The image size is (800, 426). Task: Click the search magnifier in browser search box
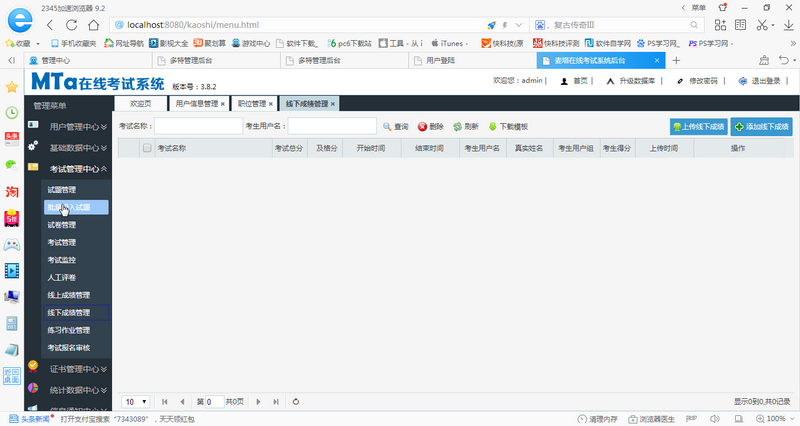(x=694, y=25)
